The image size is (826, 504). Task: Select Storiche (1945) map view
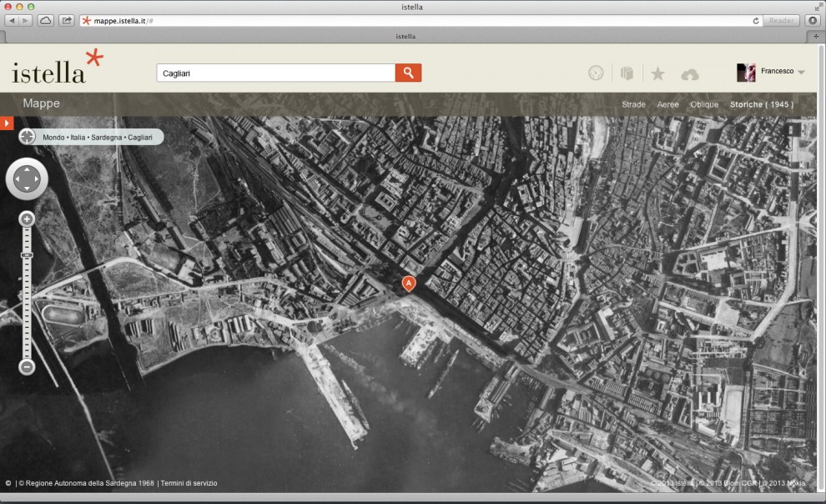(762, 104)
